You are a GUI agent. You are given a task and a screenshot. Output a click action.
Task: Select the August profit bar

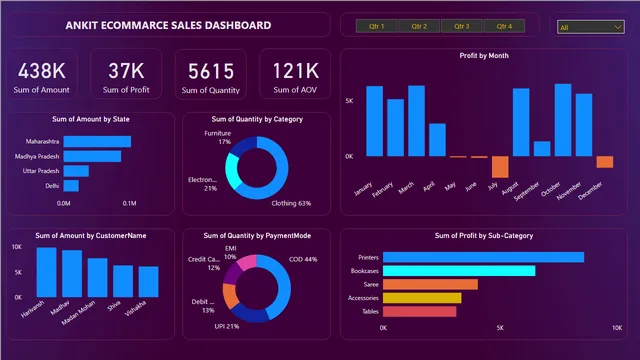tap(521, 122)
